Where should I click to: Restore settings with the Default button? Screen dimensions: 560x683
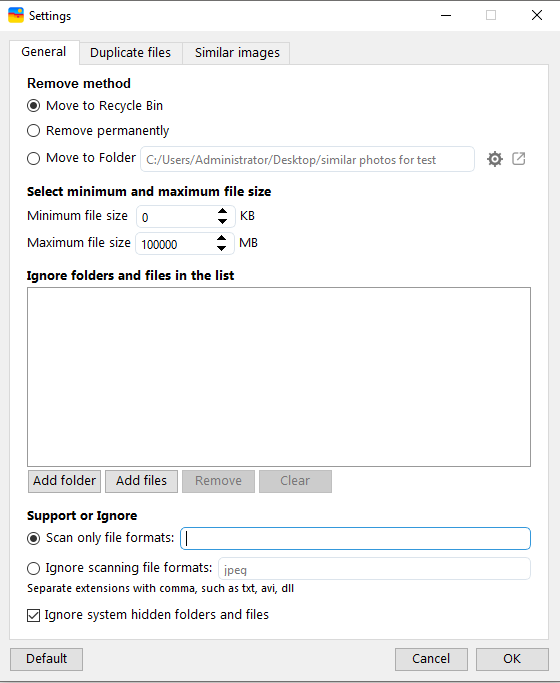pyautogui.click(x=47, y=659)
